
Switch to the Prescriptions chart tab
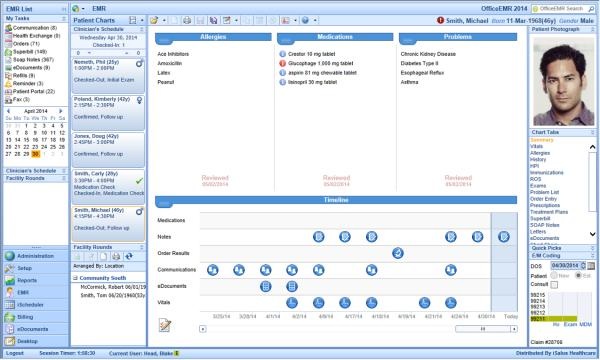tap(545, 205)
